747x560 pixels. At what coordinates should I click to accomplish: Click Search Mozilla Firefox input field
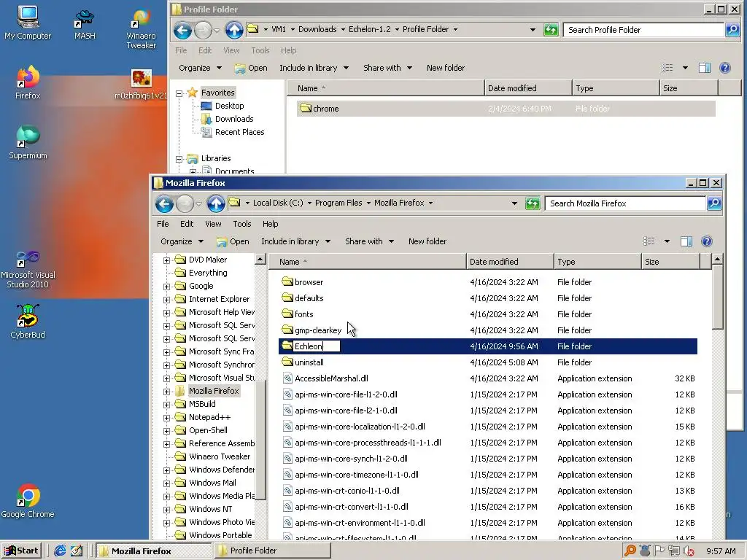point(625,203)
